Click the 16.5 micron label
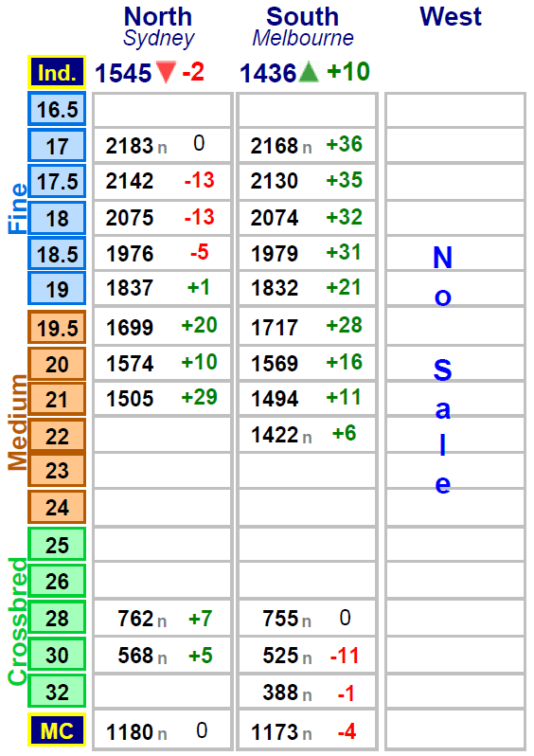Screen dimensions: 534x756 pos(57,109)
